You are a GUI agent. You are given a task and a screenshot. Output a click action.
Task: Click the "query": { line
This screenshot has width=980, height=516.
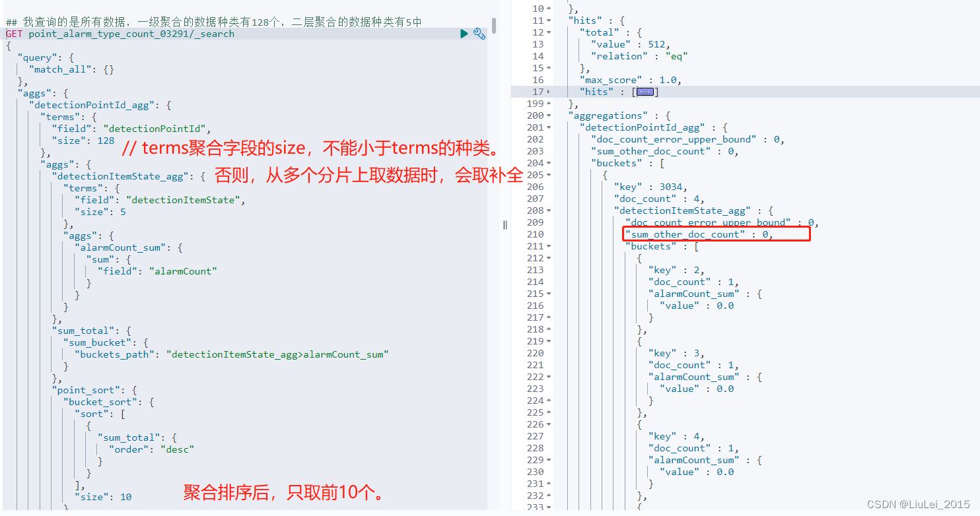(46, 57)
